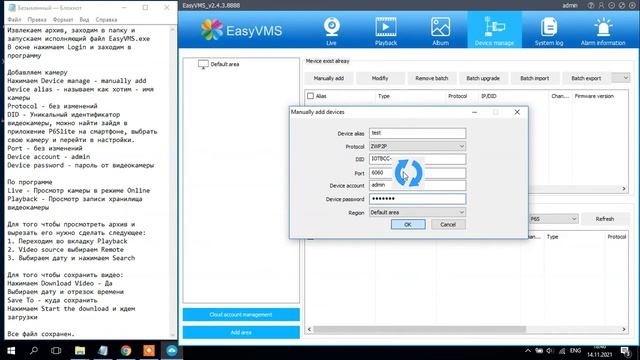This screenshot has width=640, height=360.
Task: Open the Live view tab
Action: click(331, 31)
